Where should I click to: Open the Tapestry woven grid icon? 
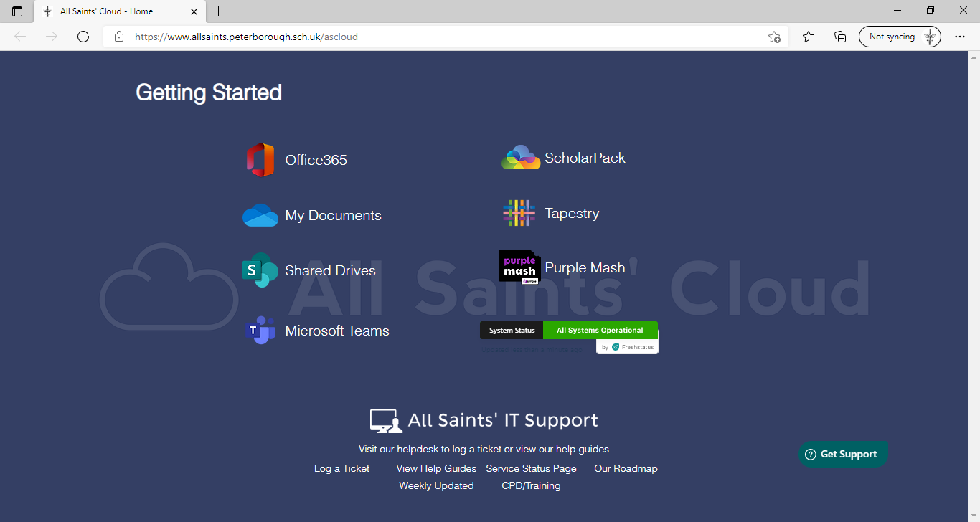click(x=519, y=213)
